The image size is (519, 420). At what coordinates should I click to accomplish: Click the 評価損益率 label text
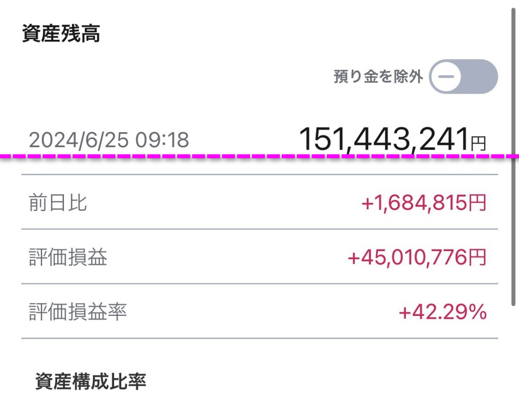(x=78, y=312)
